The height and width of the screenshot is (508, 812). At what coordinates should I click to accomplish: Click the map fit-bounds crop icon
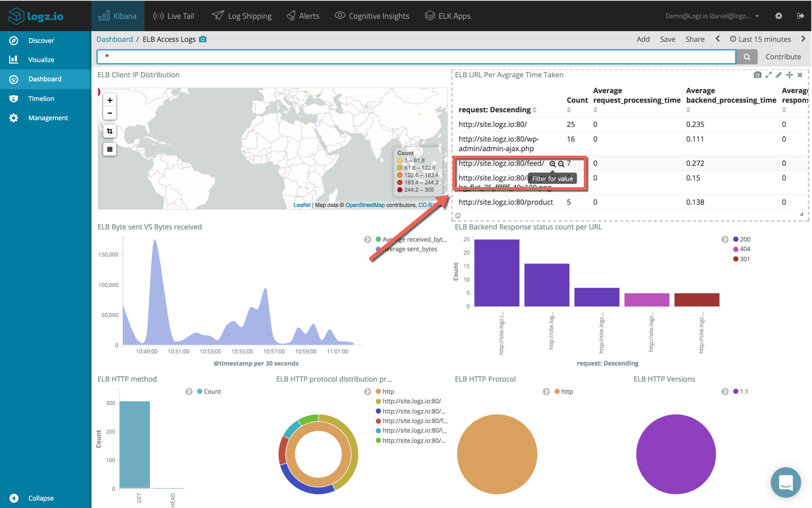point(110,131)
